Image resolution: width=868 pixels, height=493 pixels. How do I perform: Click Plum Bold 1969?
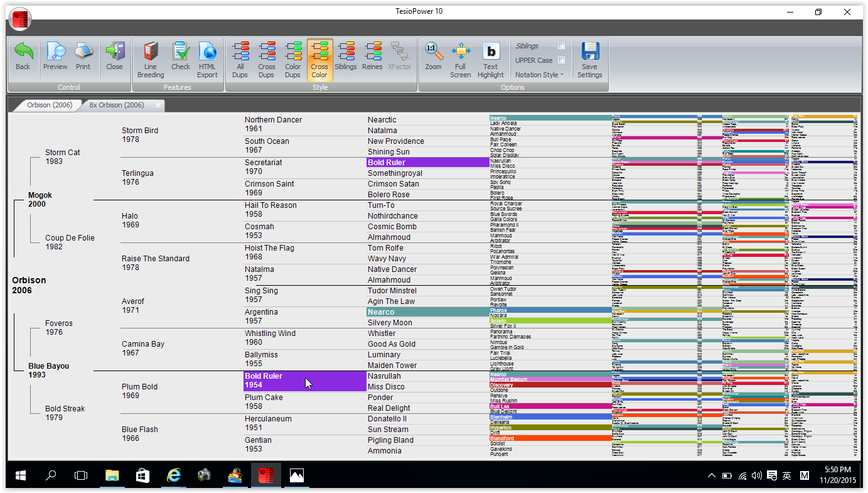139,391
